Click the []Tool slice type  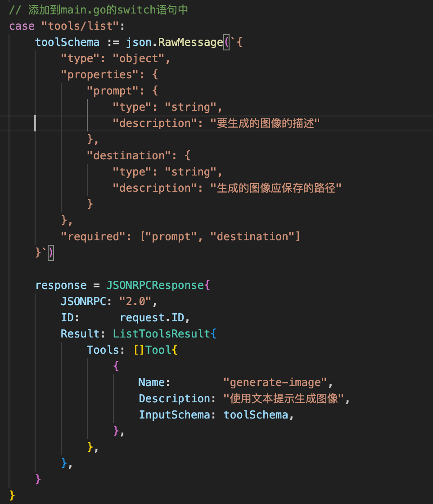pos(152,350)
